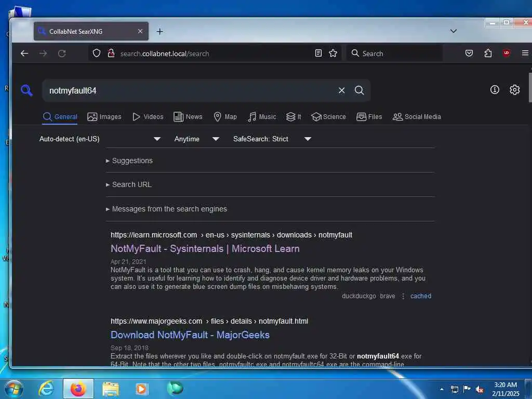Image resolution: width=532 pixels, height=399 pixels.
Task: Open Windows Media Player in taskbar
Action: tap(142, 389)
